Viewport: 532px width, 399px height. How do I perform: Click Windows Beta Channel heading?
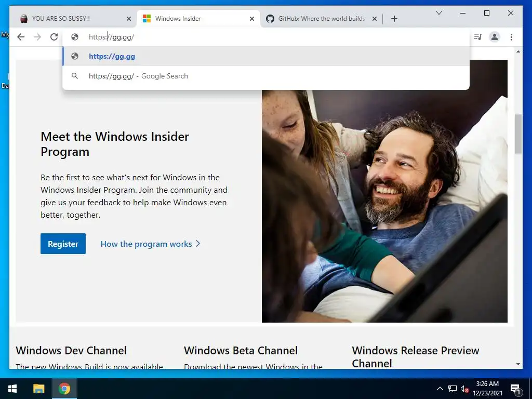[x=241, y=351]
